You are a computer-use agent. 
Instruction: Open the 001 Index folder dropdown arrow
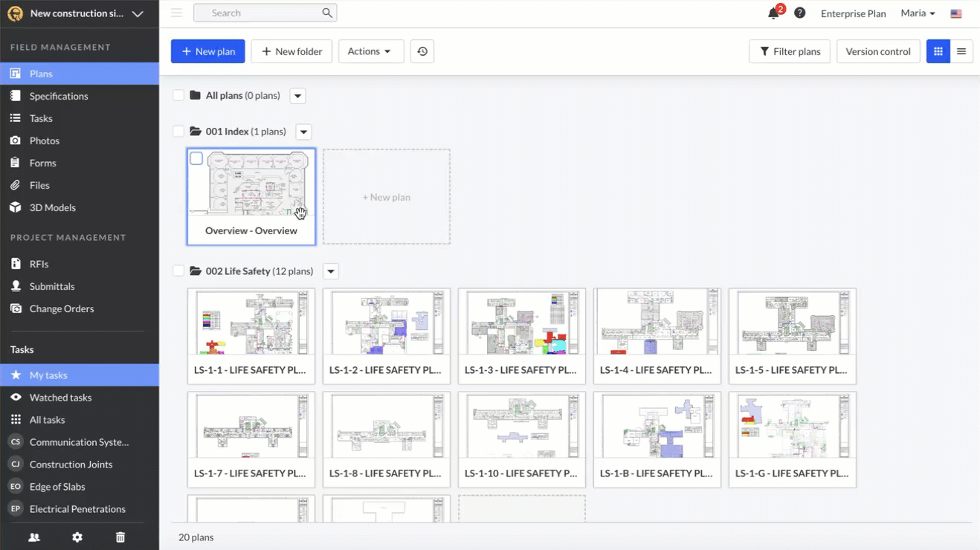pyautogui.click(x=303, y=132)
